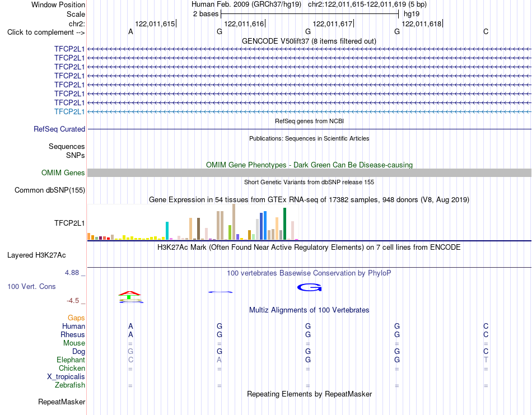Open the OMIM Gene Phenotypes track title
The image size is (532, 415).
pos(309,165)
